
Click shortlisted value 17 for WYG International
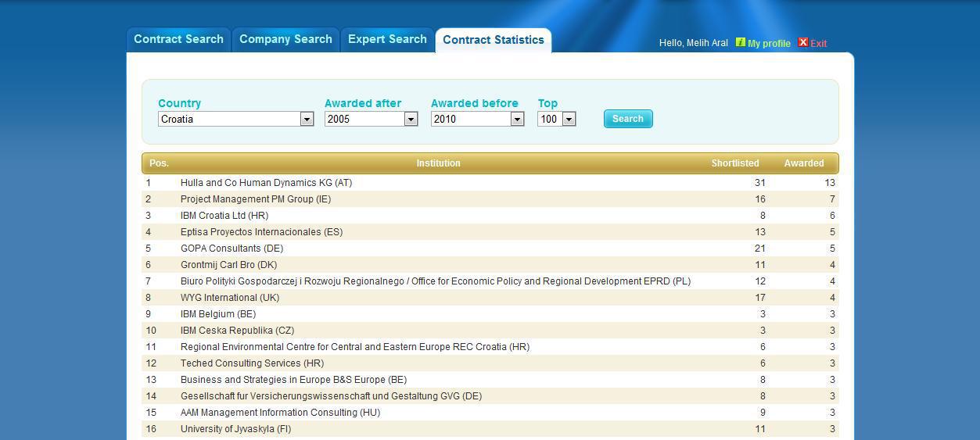[759, 298]
